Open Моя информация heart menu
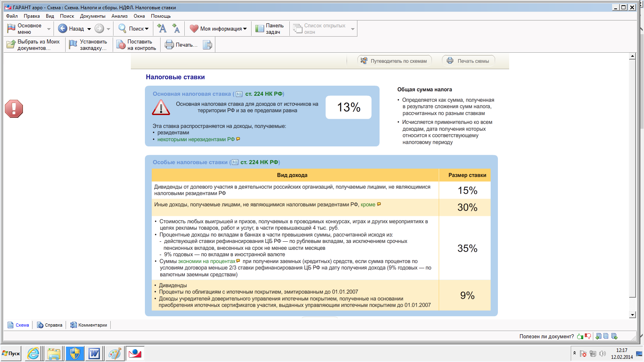This screenshot has width=644, height=362. click(x=218, y=29)
